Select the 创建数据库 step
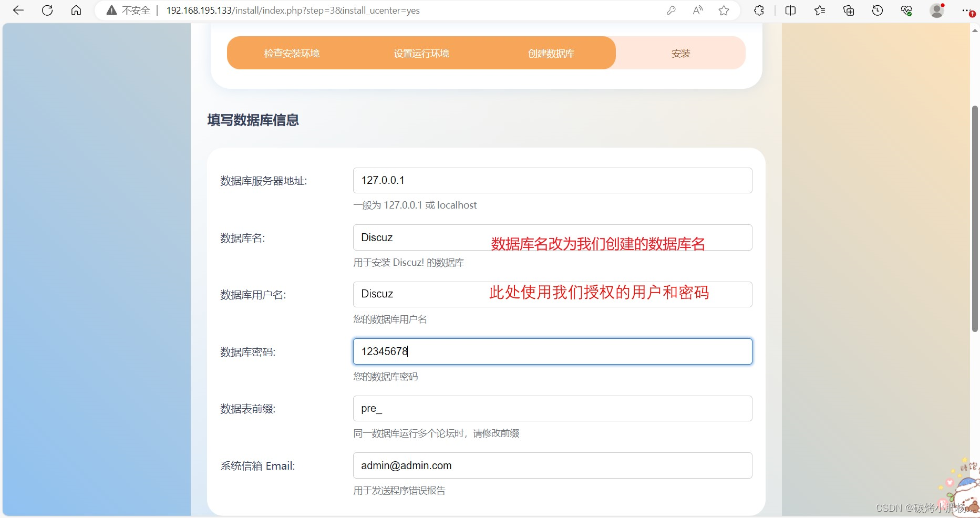This screenshot has height=518, width=980. [x=551, y=53]
